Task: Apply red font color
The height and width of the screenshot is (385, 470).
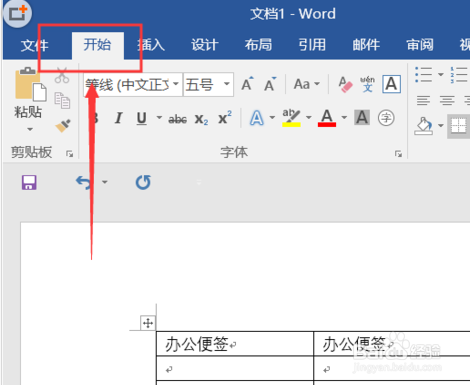Action: tap(327, 118)
